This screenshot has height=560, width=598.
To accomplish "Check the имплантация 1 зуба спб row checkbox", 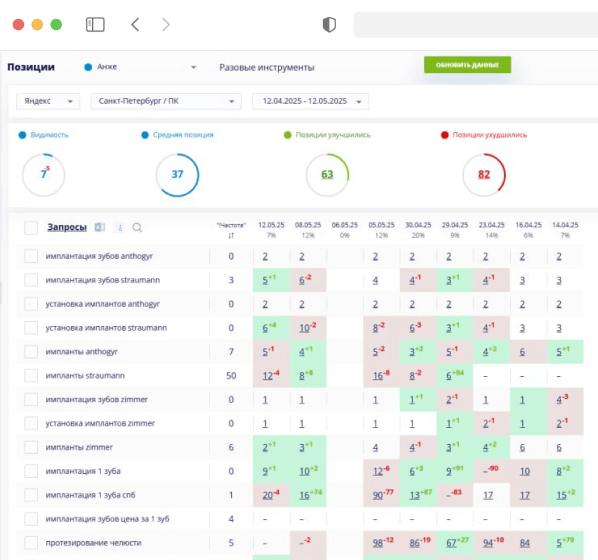I will [x=31, y=495].
